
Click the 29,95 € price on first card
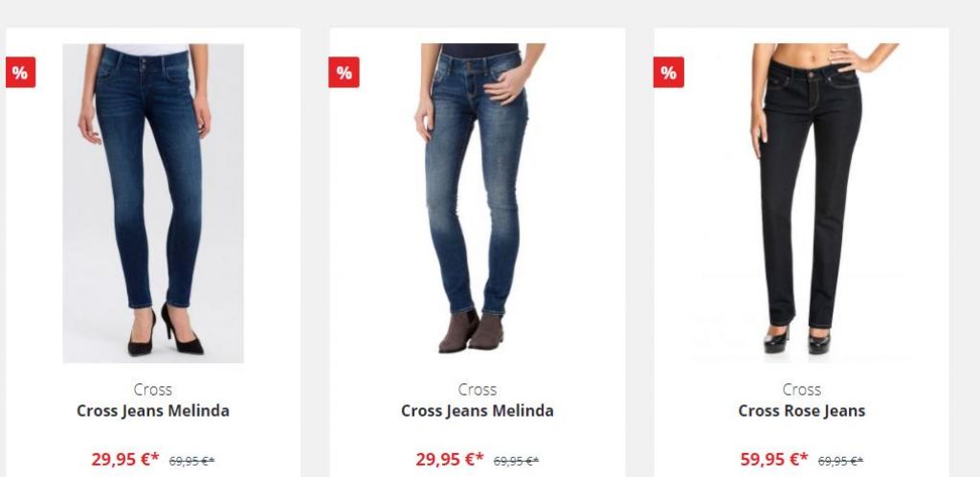[x=125, y=460]
